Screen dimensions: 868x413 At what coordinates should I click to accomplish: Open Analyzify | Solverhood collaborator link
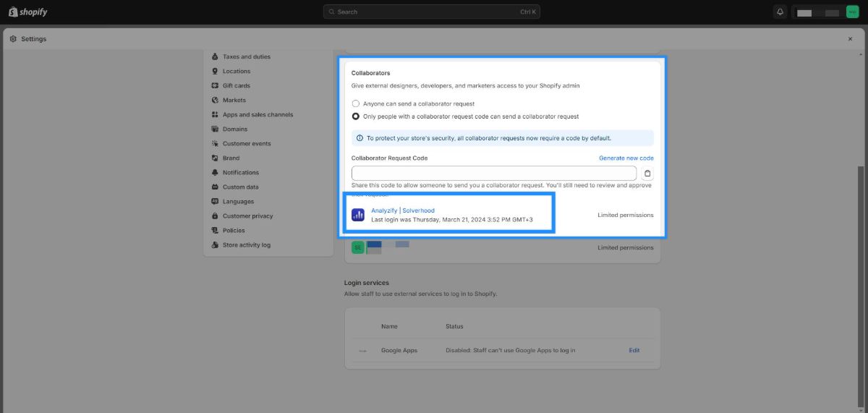[x=403, y=210]
